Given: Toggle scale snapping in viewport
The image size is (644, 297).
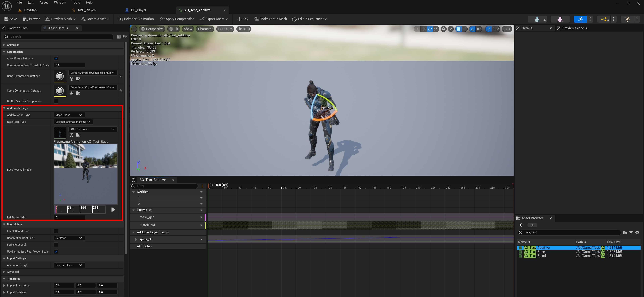Looking at the screenshot, I should [x=488, y=29].
